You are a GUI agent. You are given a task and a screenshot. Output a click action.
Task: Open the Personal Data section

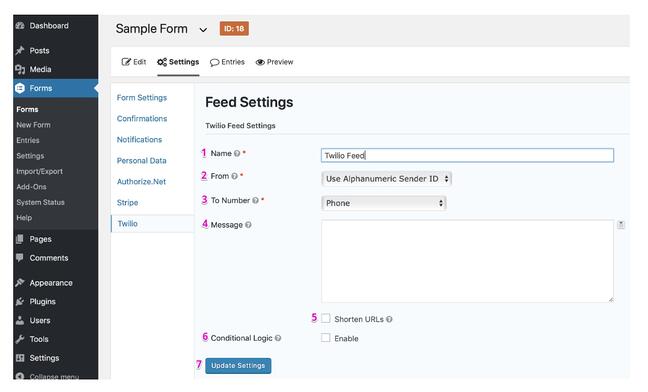point(141,161)
